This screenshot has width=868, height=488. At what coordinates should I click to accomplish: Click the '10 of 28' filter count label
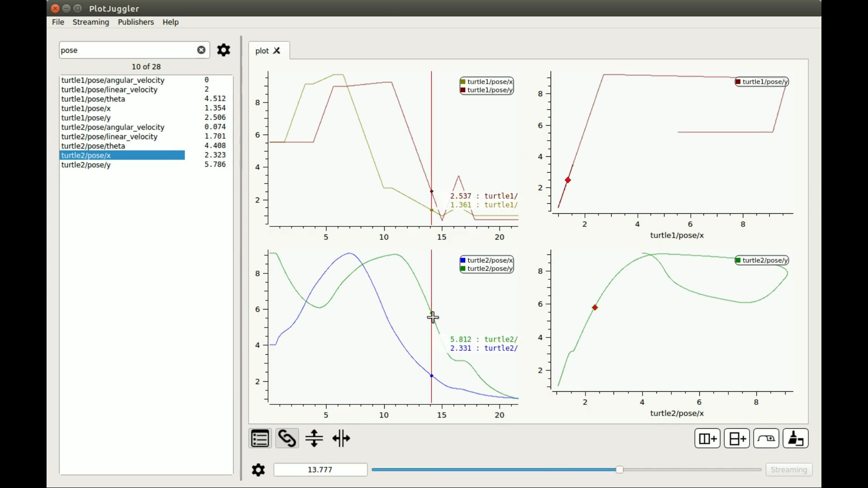tap(146, 66)
